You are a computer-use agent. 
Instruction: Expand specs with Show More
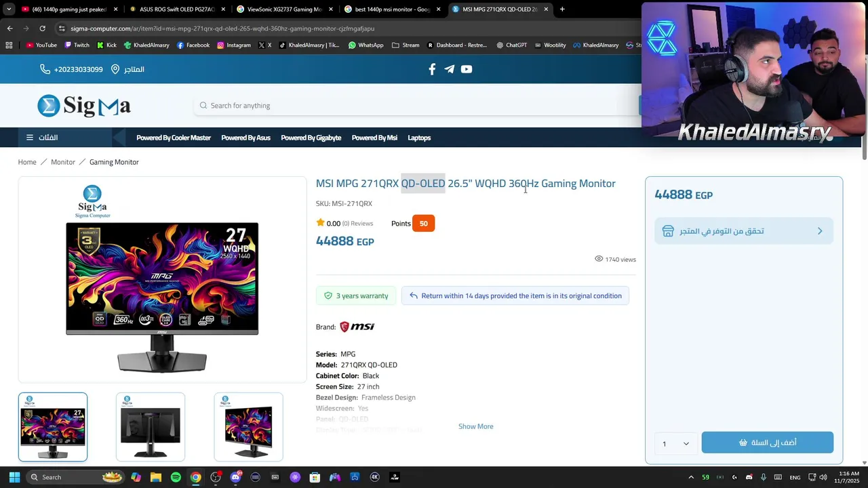(476, 426)
